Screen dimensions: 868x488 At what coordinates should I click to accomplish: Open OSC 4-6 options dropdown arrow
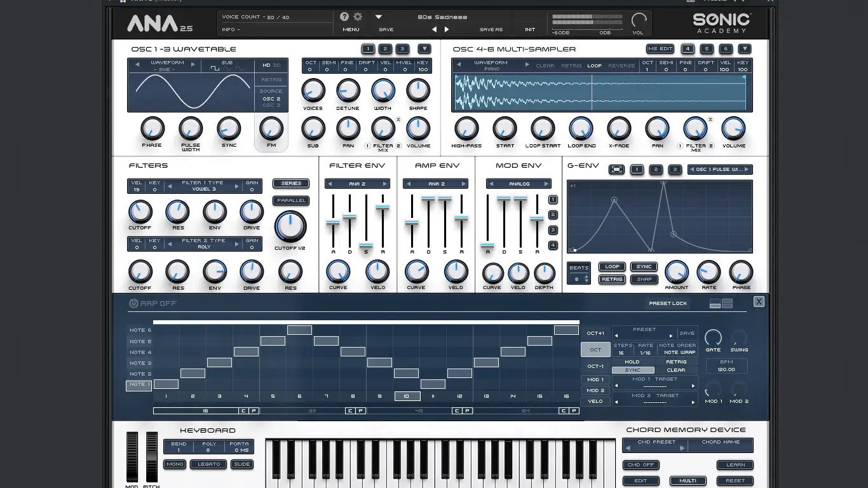tap(745, 49)
